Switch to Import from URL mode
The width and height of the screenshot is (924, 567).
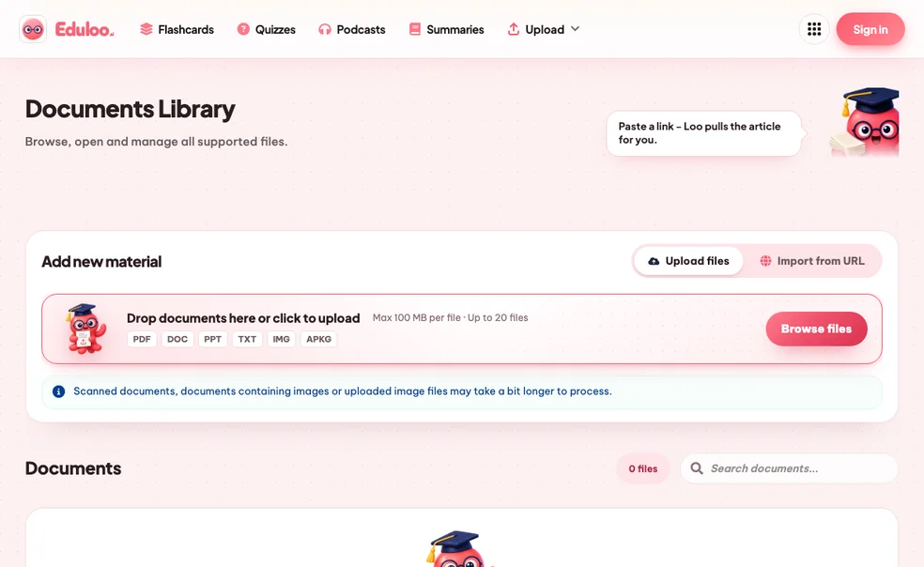[812, 261]
